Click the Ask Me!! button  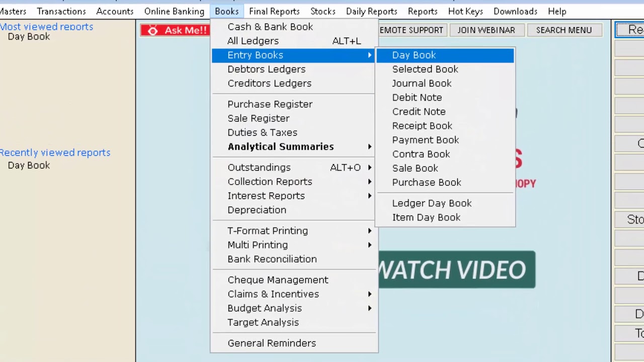pyautogui.click(x=175, y=30)
